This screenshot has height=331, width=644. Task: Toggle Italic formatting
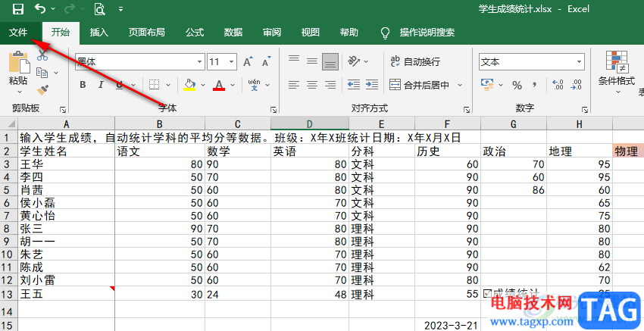click(x=101, y=85)
